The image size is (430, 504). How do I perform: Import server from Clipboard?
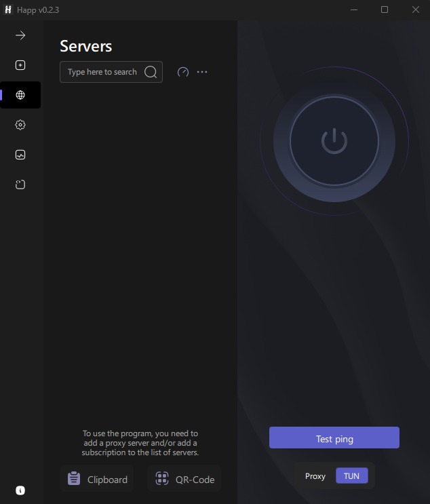pos(98,479)
